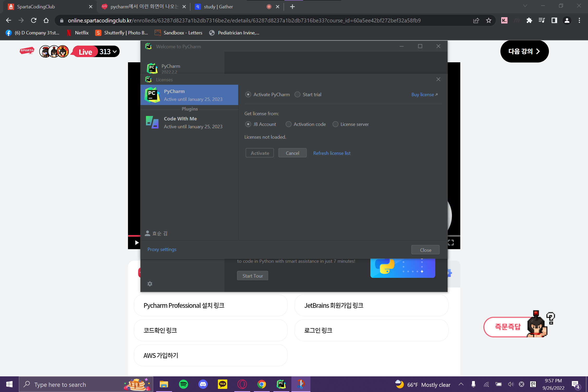Open PyCharm welcome settings gear
Image resolution: width=588 pixels, height=392 pixels.
[x=150, y=284]
